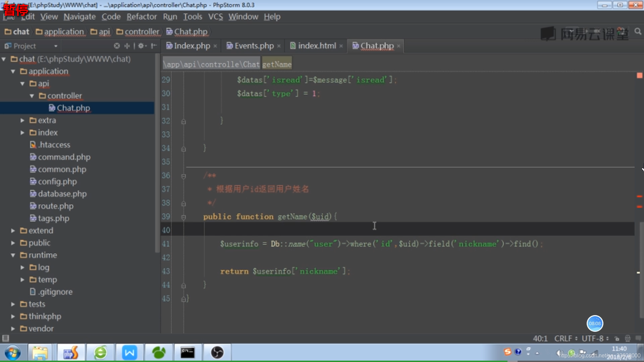
Task: Click the 40:1 cursor position indicator
Action: pyautogui.click(x=540, y=339)
